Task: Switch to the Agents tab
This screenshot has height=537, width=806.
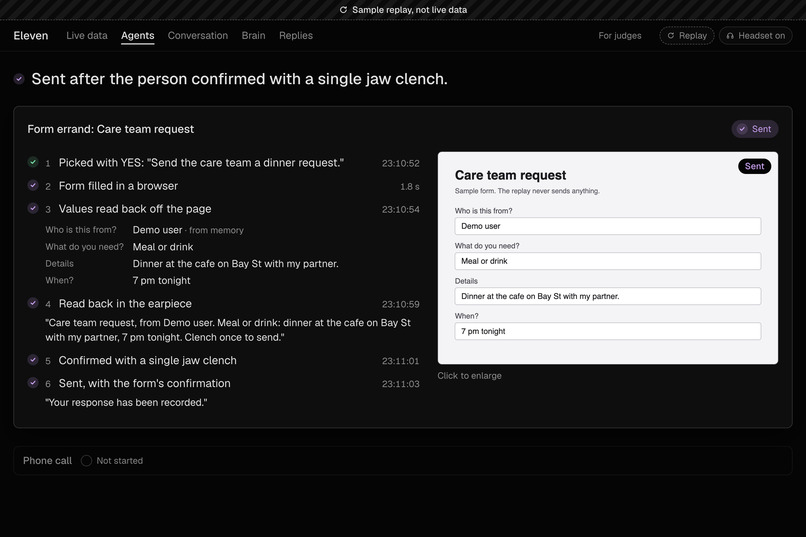Action: click(x=137, y=35)
